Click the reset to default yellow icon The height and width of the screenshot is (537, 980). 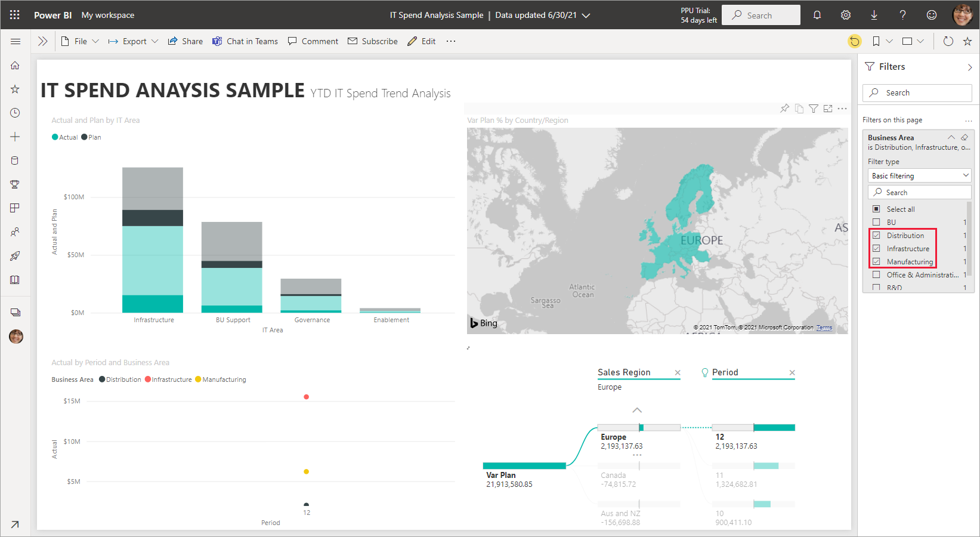point(855,41)
